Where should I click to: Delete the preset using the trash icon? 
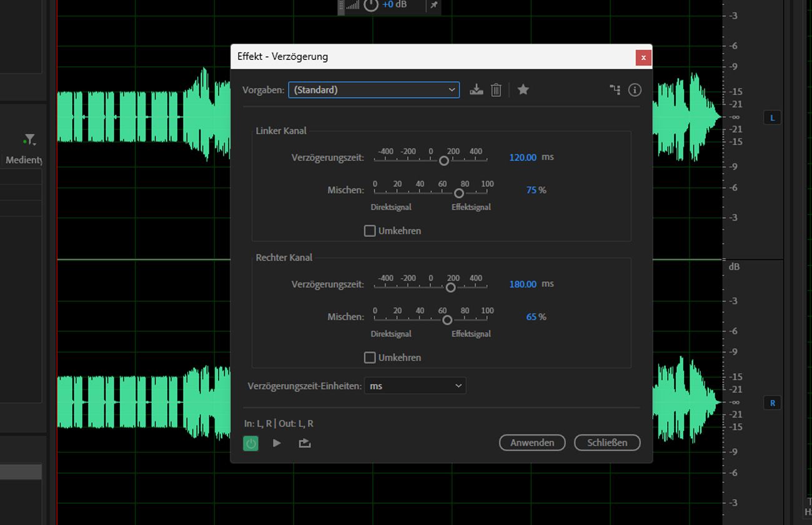(496, 90)
